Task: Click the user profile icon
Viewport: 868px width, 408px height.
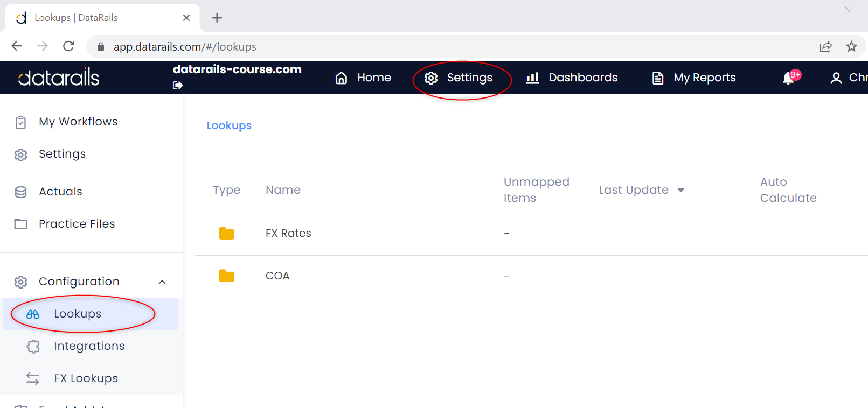Action: (836, 78)
